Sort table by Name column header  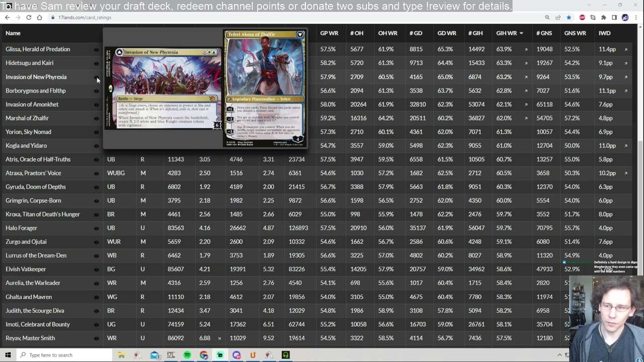(x=13, y=33)
